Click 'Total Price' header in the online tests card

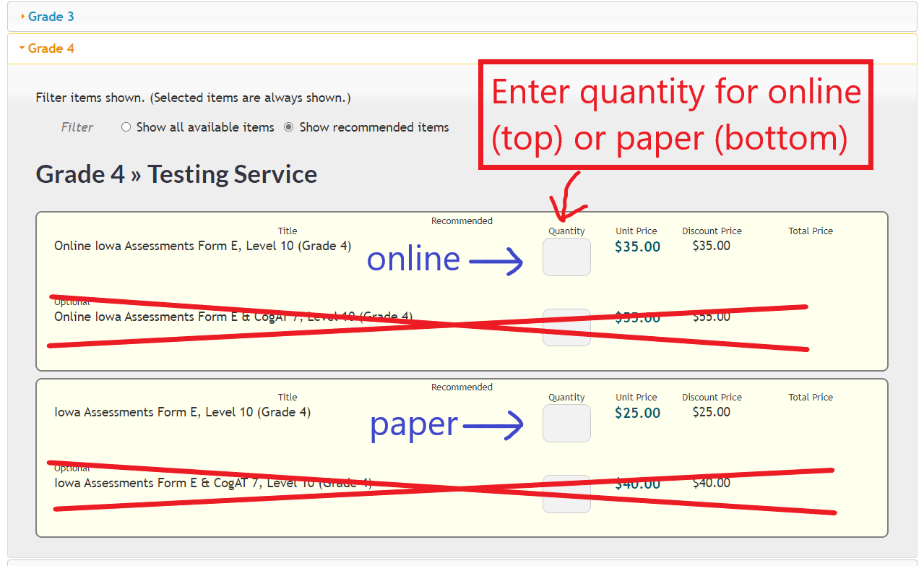[811, 231]
